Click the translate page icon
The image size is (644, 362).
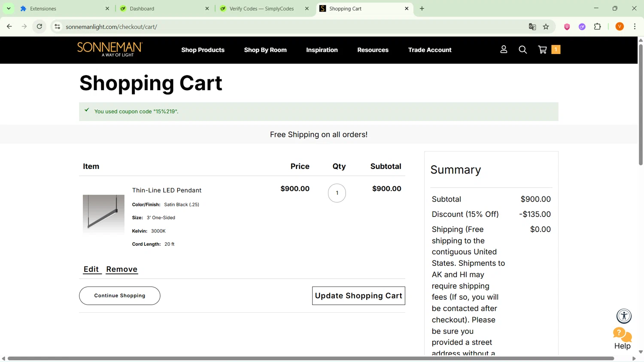coord(532,27)
